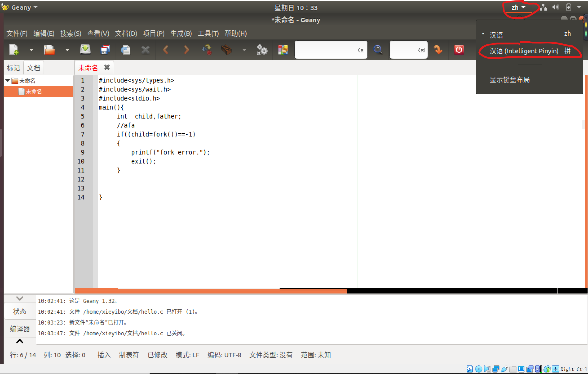Navigate forward one location
The image size is (588, 374).
(x=186, y=50)
